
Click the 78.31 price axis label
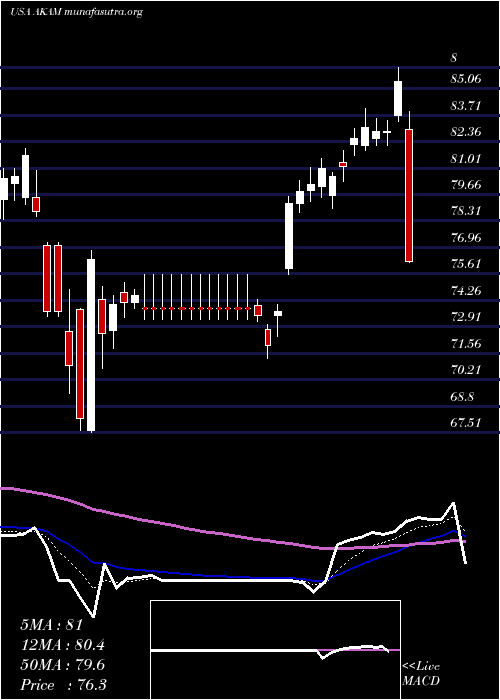[x=466, y=211]
